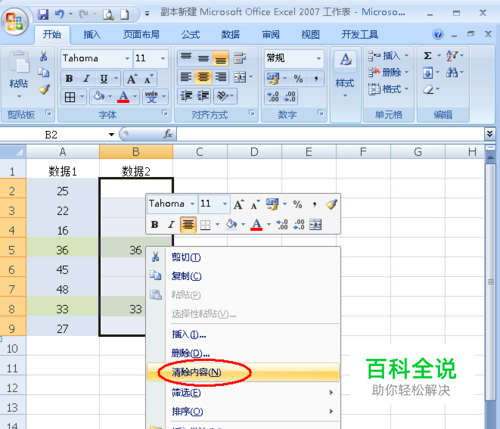Toggle align text right in ribbon
This screenshot has height=429, width=500.
[220, 77]
